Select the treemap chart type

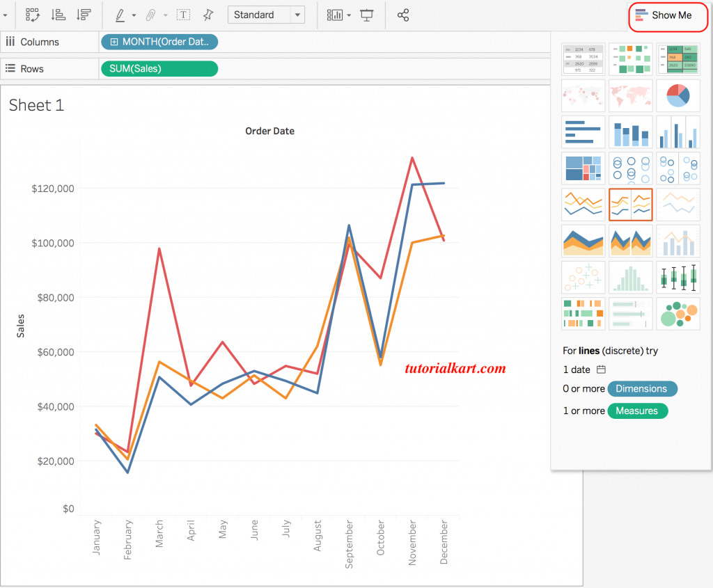[583, 168]
